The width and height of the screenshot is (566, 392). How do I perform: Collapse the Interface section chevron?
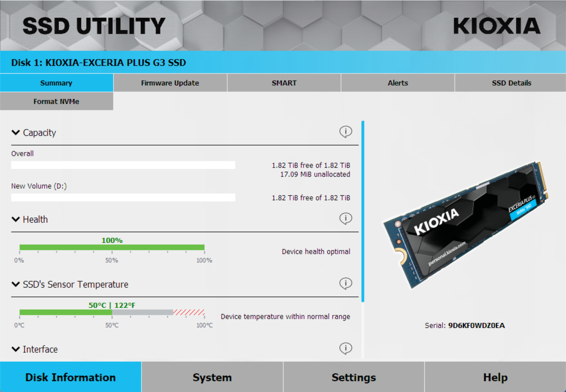pyautogui.click(x=16, y=349)
